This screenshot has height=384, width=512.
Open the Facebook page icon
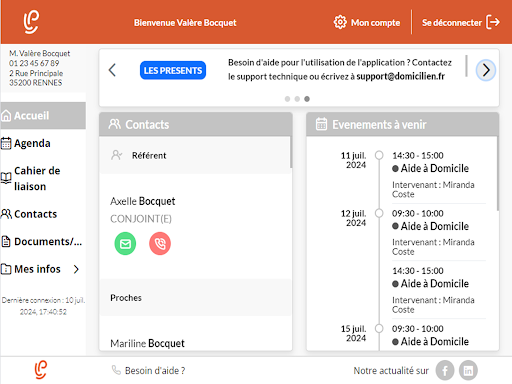tap(445, 370)
